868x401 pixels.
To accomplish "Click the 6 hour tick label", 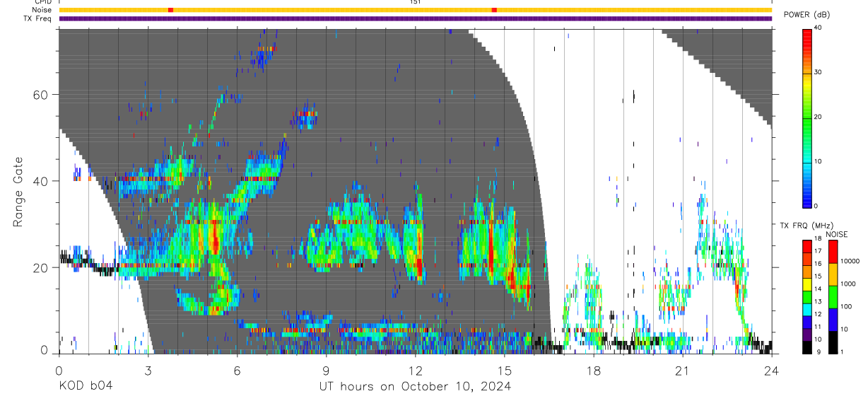I will coord(237,371).
